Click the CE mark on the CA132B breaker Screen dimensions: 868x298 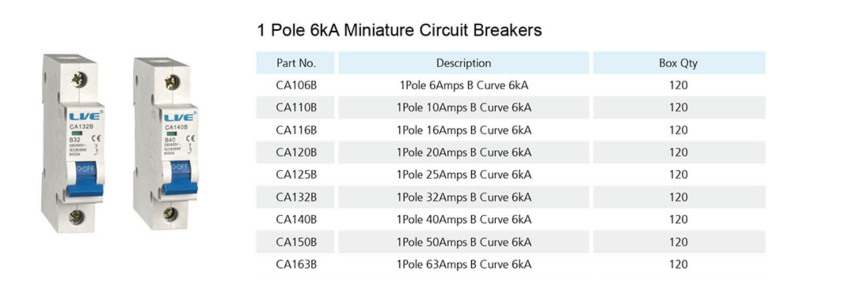(96, 138)
